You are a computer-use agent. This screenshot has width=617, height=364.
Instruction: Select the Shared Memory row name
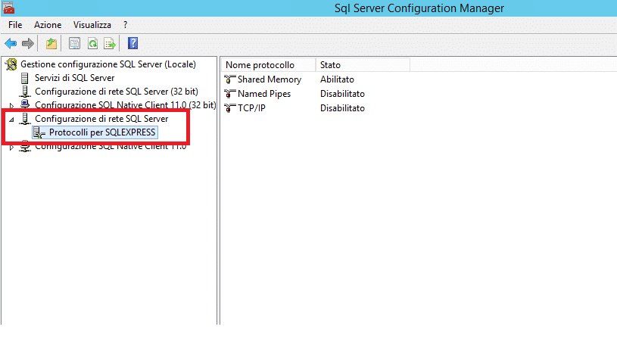click(270, 79)
